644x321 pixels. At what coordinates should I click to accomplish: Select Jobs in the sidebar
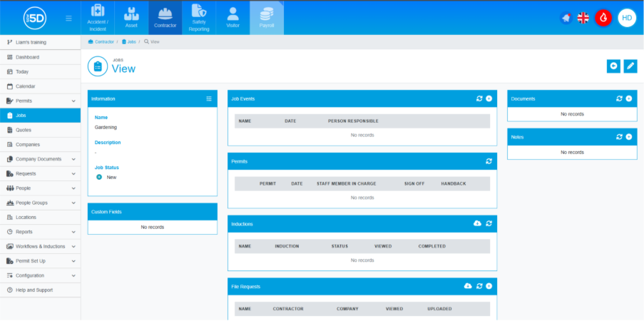click(40, 116)
